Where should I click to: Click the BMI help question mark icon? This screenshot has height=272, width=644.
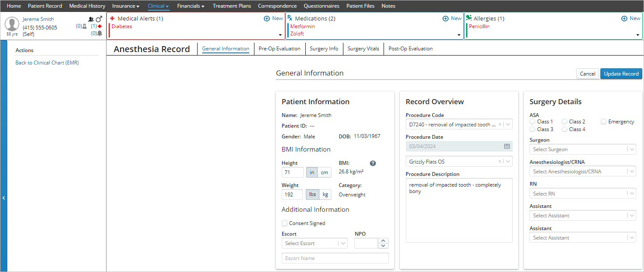coord(373,164)
